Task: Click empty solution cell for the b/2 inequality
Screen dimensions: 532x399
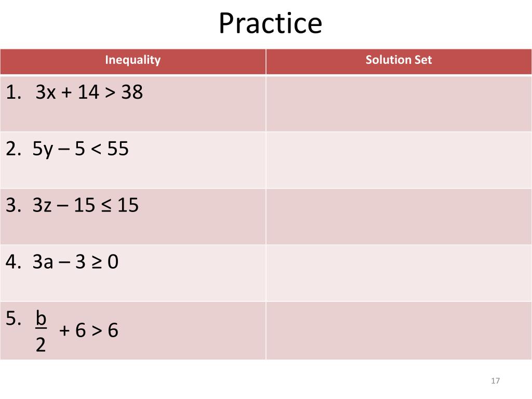Action: (x=398, y=330)
